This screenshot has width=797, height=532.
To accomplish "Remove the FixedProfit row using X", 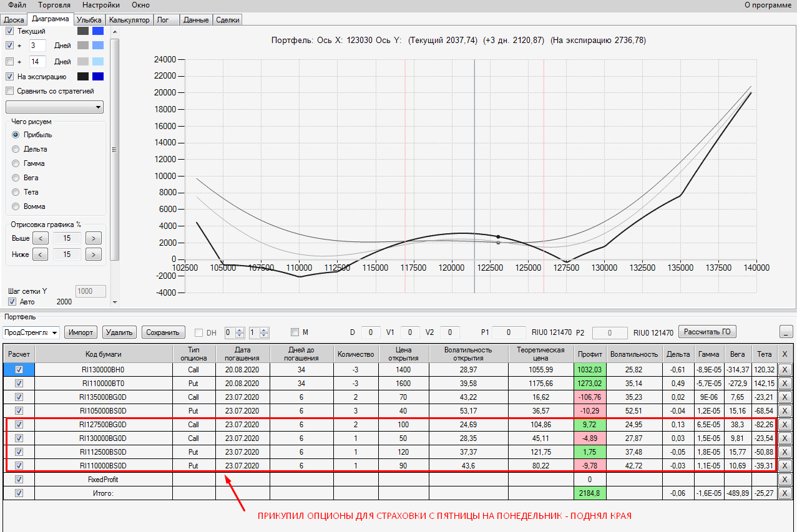I will 785,480.
